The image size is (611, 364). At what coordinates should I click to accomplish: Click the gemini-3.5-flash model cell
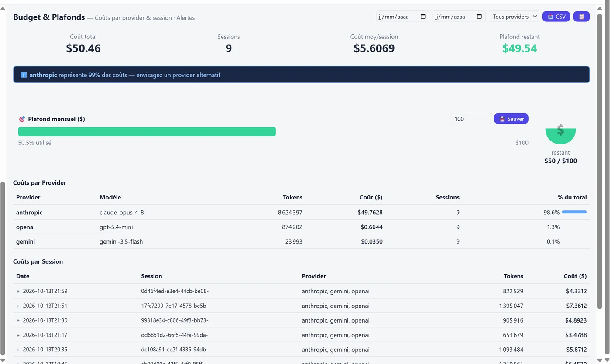pyautogui.click(x=121, y=242)
